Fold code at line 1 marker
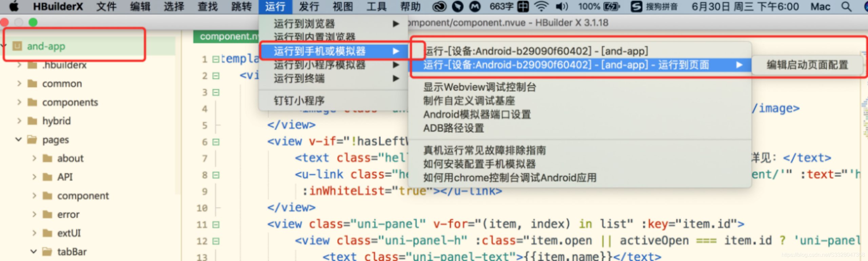The image size is (868, 261). pos(216,59)
